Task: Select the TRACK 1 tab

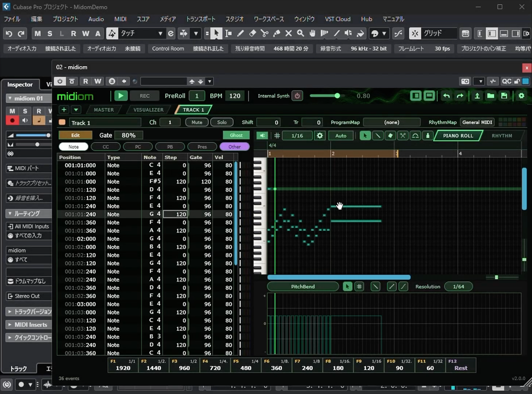Action: pos(194,110)
